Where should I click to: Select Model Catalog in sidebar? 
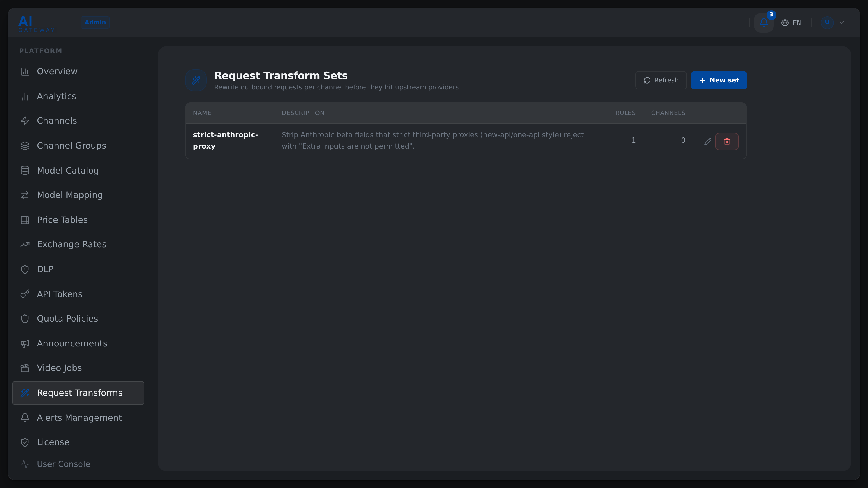pos(78,171)
